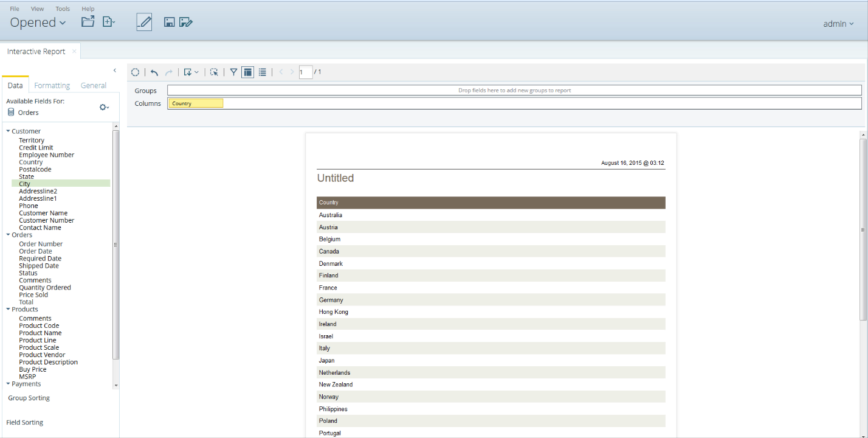Click the Netherlands row in report
Screen dimensions: 868x438
point(491,372)
